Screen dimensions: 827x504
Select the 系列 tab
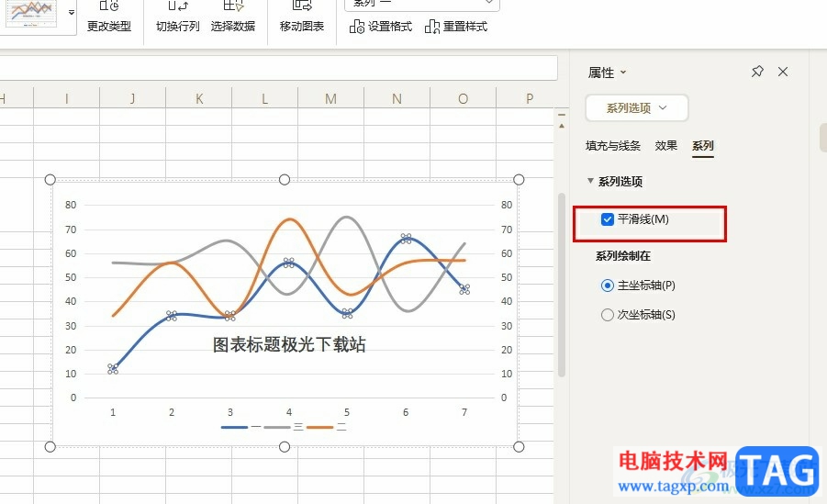click(x=702, y=146)
